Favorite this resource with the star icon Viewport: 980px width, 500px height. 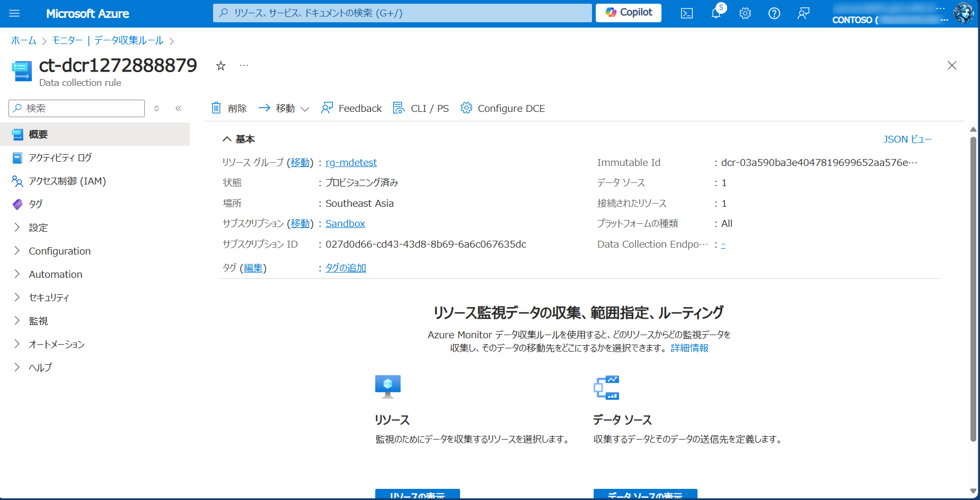221,66
